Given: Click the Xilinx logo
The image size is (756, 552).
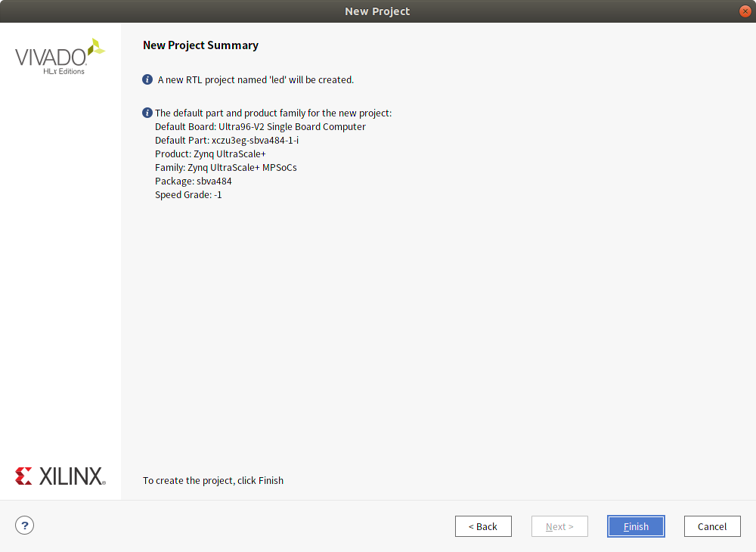Looking at the screenshot, I should (60, 476).
